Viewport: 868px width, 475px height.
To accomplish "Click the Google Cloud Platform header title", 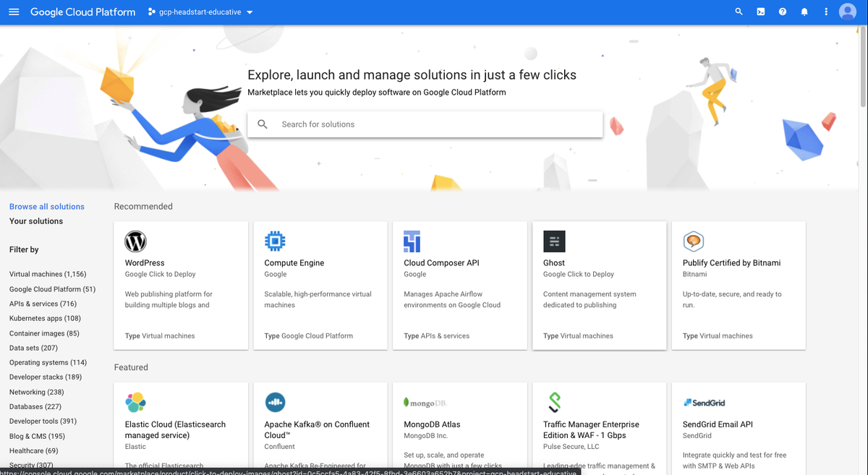I will pyautogui.click(x=82, y=12).
